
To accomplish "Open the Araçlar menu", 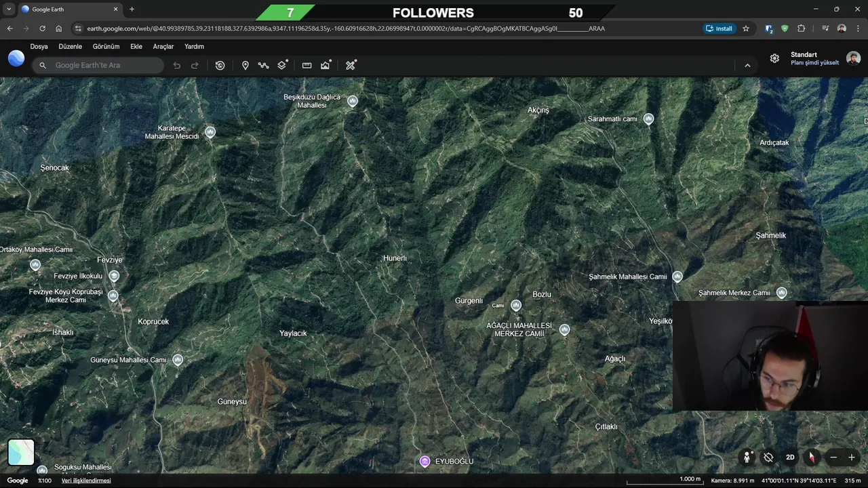I will click(163, 47).
